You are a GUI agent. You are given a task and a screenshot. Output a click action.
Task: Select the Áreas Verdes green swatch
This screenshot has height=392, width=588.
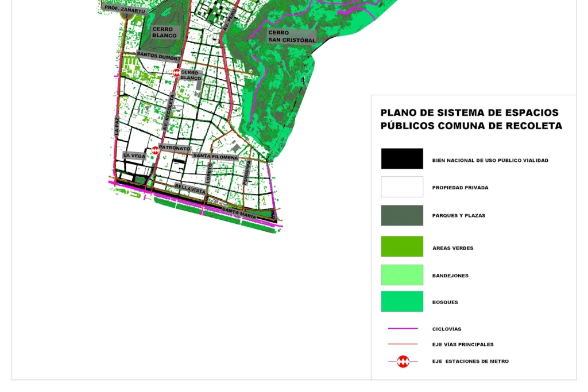(x=402, y=247)
